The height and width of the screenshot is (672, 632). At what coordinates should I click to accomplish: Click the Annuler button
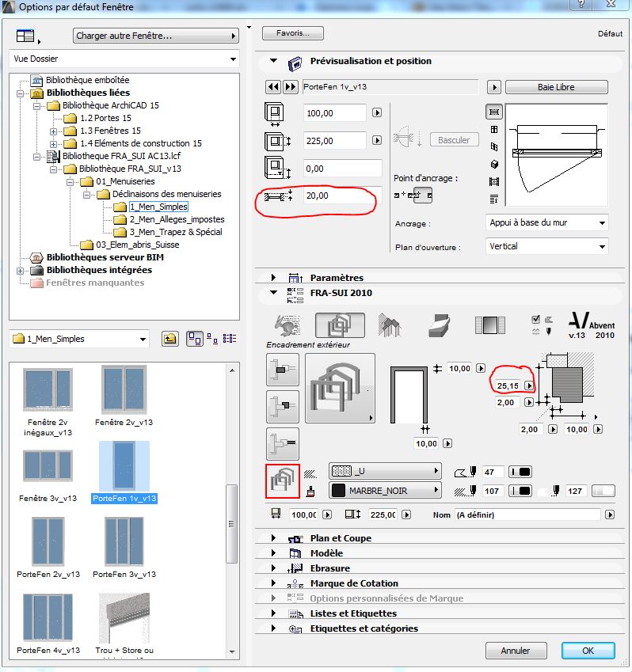tap(516, 651)
